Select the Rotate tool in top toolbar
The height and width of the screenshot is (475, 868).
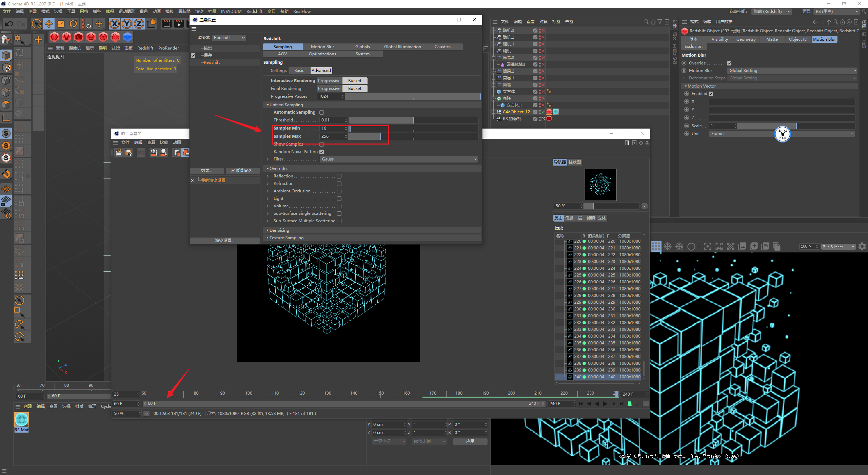[73, 24]
